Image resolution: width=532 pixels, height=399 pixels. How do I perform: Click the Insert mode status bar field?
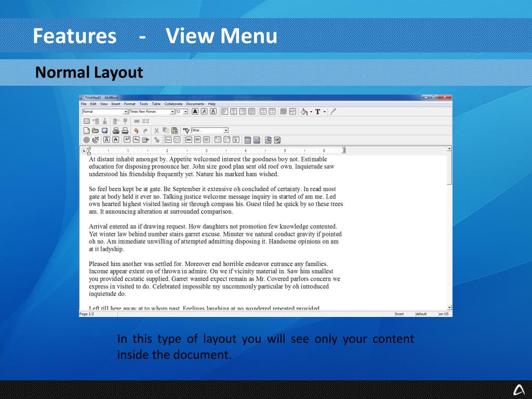pos(400,314)
